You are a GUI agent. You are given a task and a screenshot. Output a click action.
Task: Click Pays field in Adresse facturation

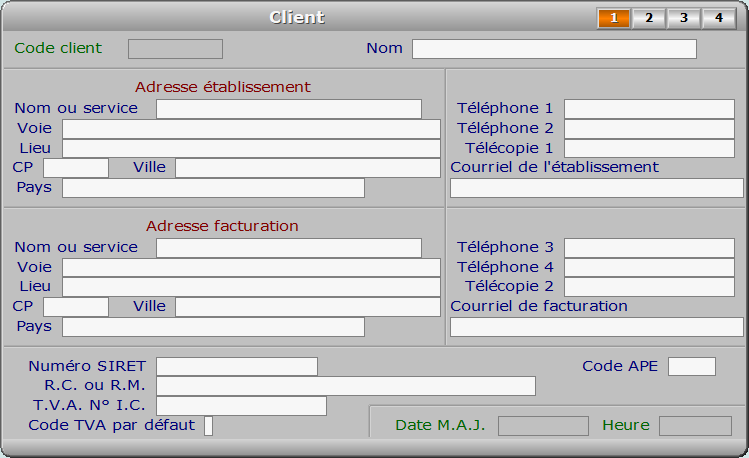point(214,327)
